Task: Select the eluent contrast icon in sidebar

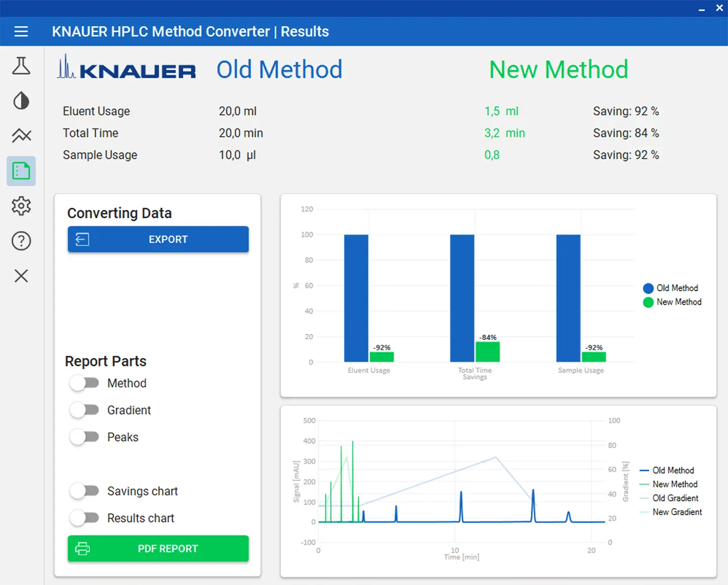Action: pyautogui.click(x=21, y=101)
